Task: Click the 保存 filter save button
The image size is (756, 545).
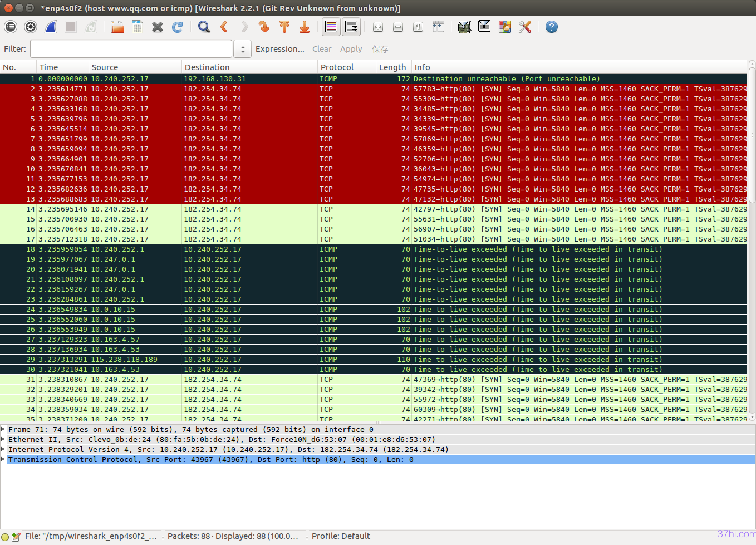Action: 380,49
